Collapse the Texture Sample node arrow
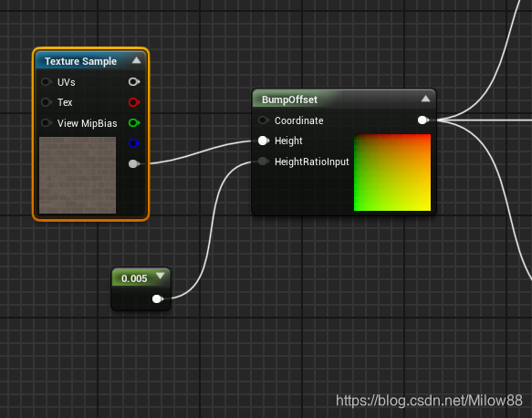 point(136,60)
